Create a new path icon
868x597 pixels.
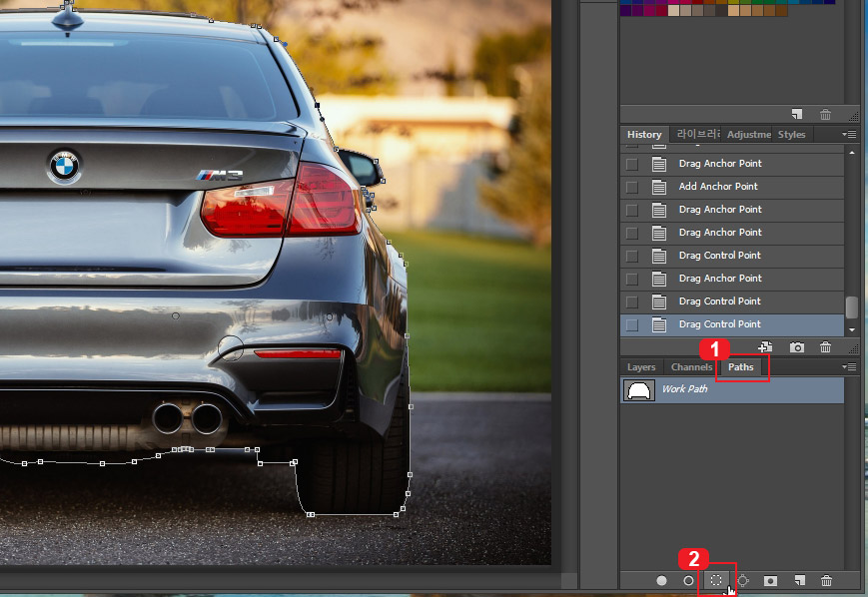pyautogui.click(x=799, y=580)
